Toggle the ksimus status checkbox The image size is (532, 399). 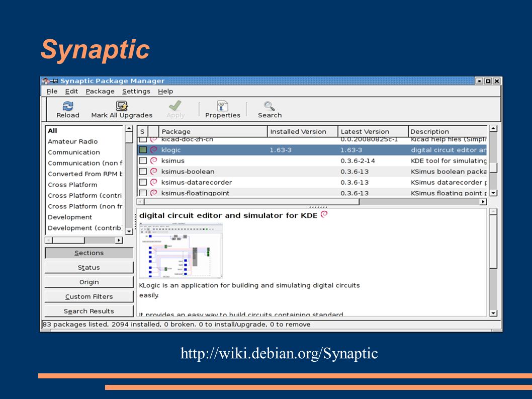coord(143,161)
